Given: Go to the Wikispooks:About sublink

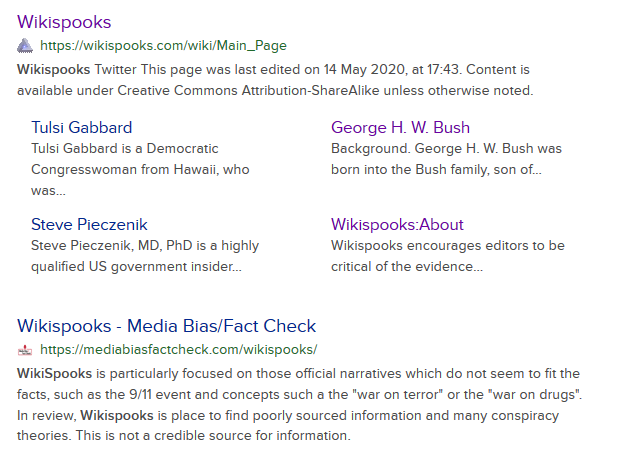Looking at the screenshot, I should click(x=397, y=224).
